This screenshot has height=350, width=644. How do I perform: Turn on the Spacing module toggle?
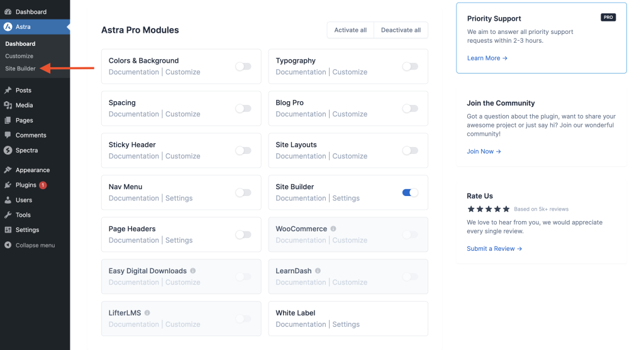point(243,108)
